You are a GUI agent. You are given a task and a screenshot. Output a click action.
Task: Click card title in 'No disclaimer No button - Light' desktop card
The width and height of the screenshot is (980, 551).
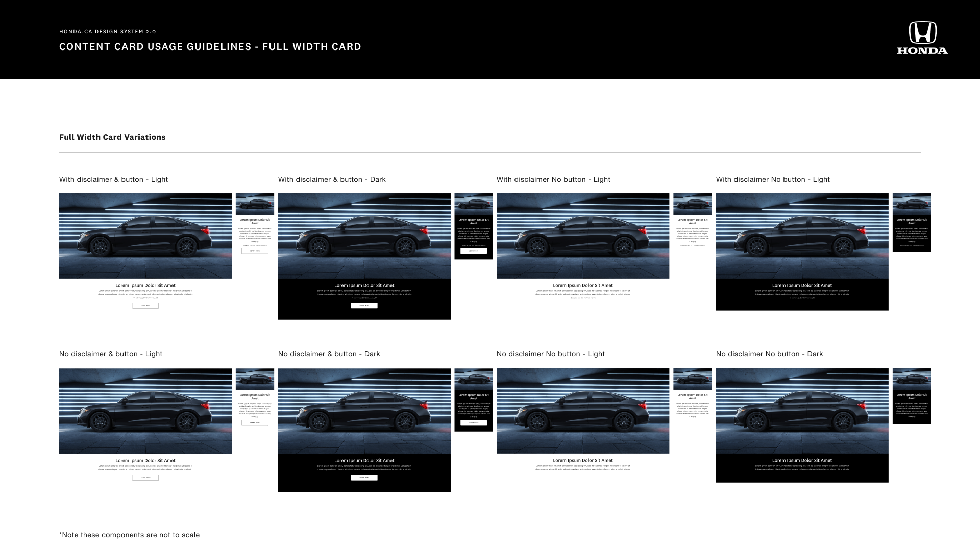point(583,460)
